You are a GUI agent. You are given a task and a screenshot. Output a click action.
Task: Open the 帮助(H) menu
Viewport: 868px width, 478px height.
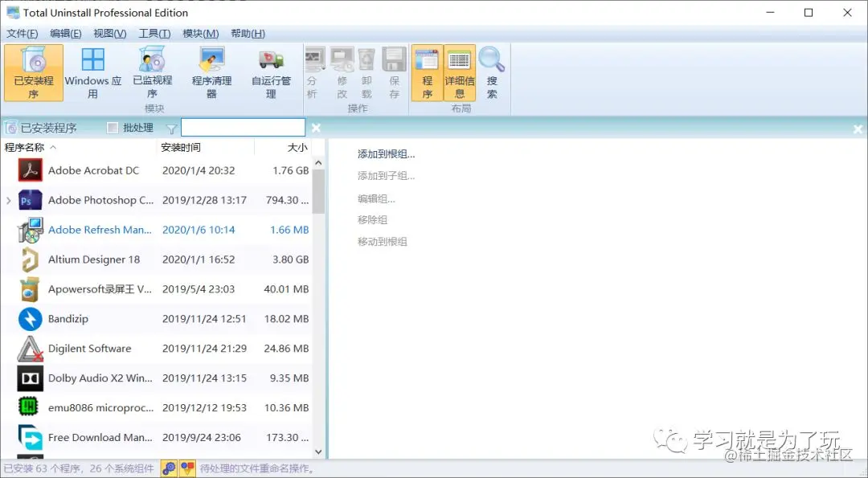[x=248, y=34]
